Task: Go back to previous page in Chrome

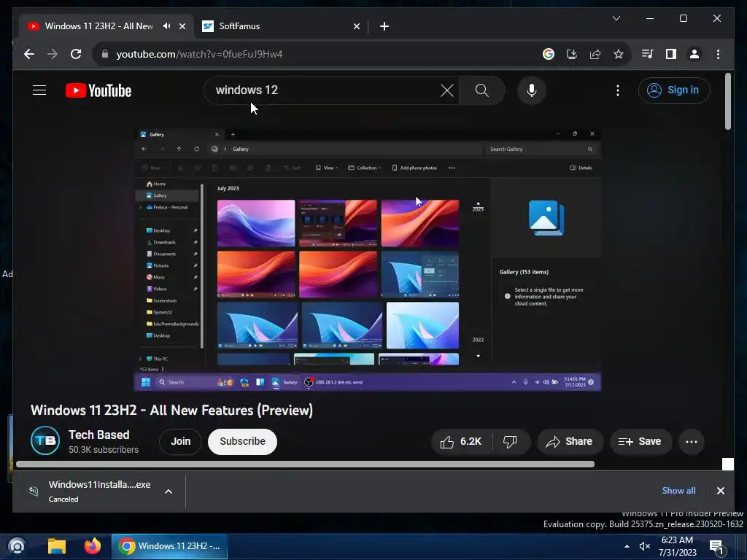Action: tap(29, 54)
